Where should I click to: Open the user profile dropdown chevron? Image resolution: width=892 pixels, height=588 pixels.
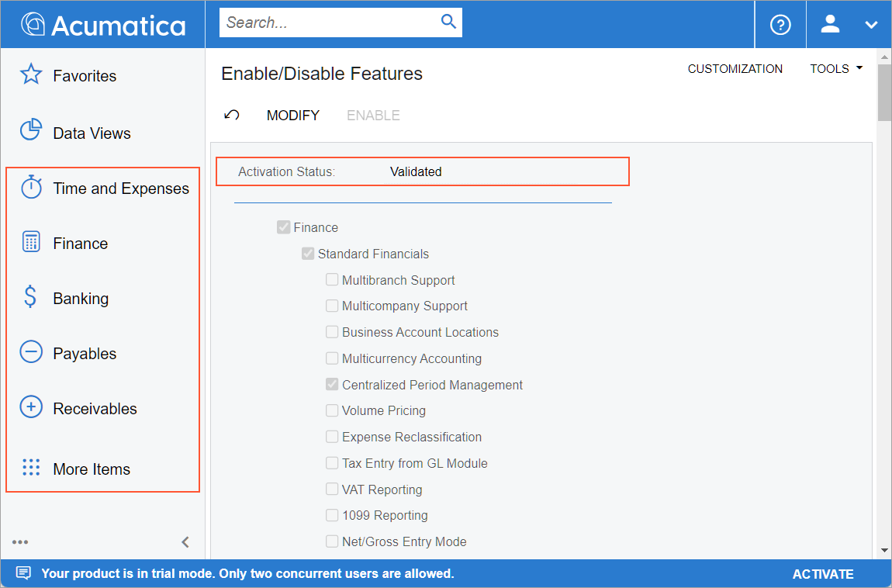point(871,25)
